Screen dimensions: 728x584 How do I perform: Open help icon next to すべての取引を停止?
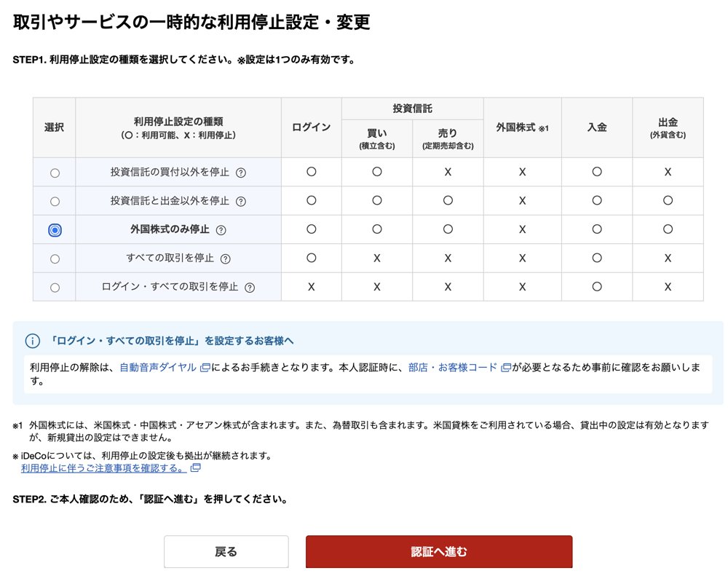click(225, 259)
